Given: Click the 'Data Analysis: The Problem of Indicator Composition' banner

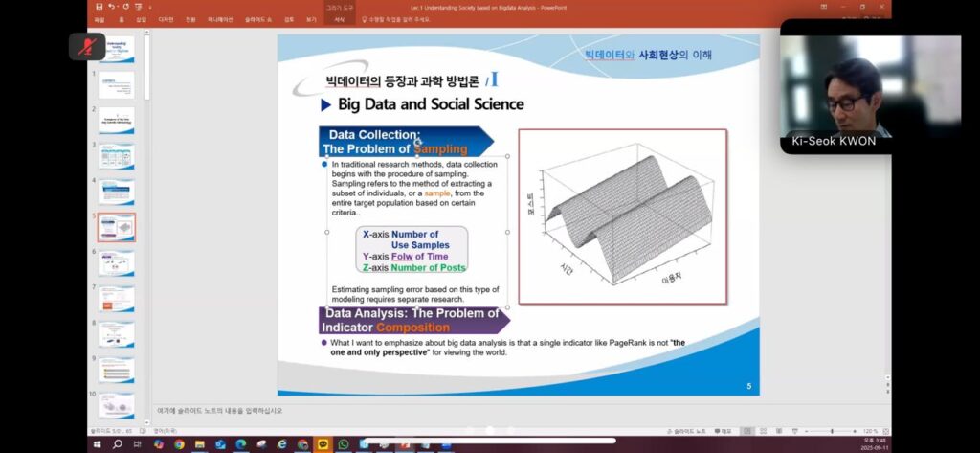Looking at the screenshot, I should pos(413,320).
